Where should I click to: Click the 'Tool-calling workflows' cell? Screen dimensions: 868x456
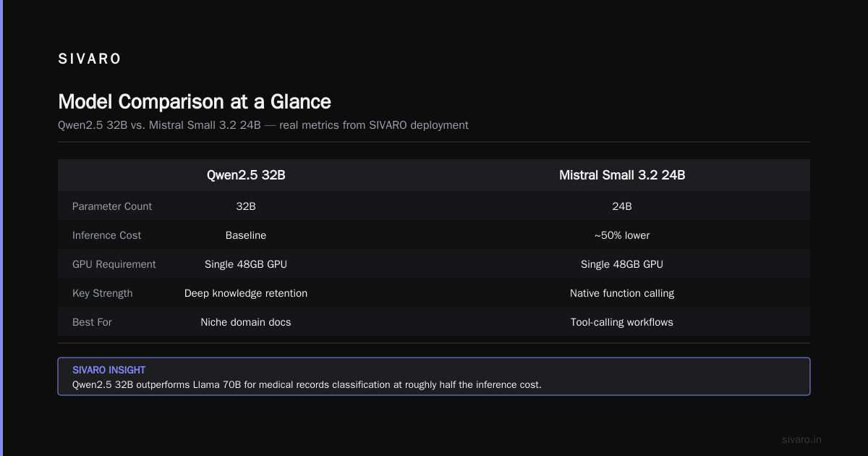pos(622,322)
